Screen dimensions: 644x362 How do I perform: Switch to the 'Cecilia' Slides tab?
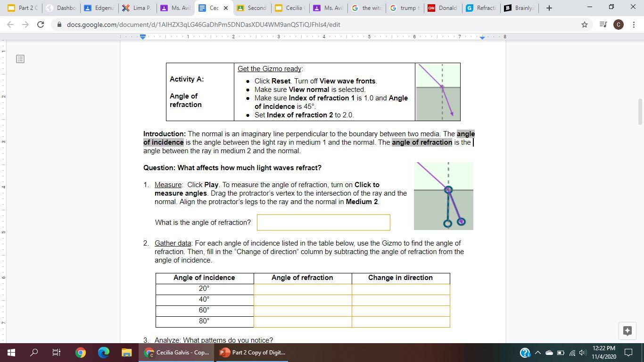click(x=290, y=8)
